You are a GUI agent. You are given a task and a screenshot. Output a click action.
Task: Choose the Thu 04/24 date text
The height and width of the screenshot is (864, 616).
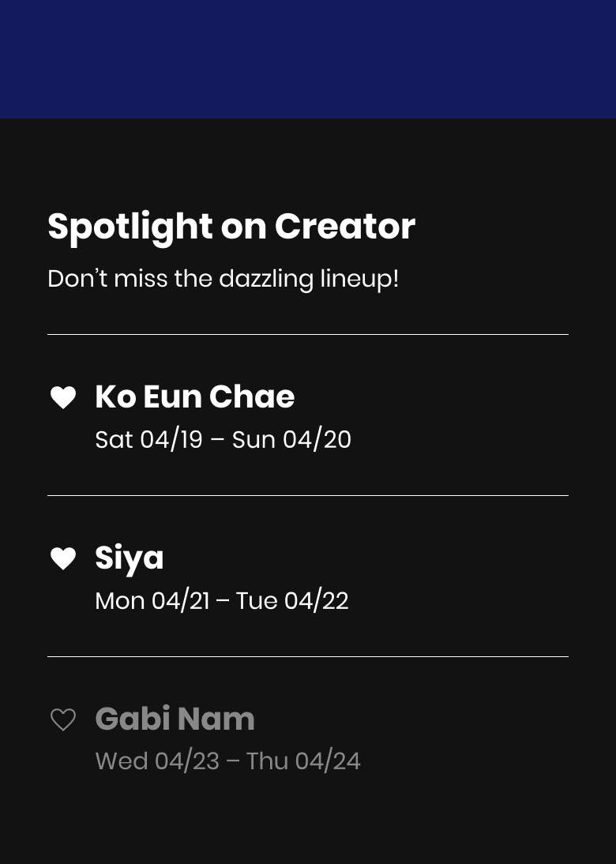coord(303,761)
